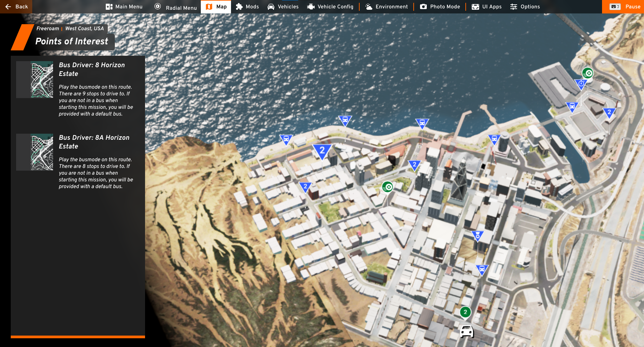Open the Options tab
This screenshot has height=347, width=644.
(x=525, y=7)
